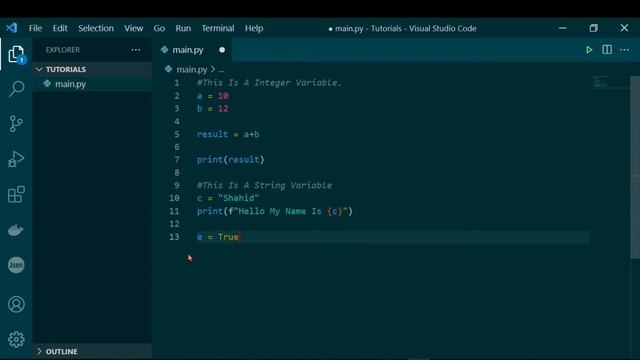Click line number 1 in gutter
The height and width of the screenshot is (360, 640).
point(177,83)
